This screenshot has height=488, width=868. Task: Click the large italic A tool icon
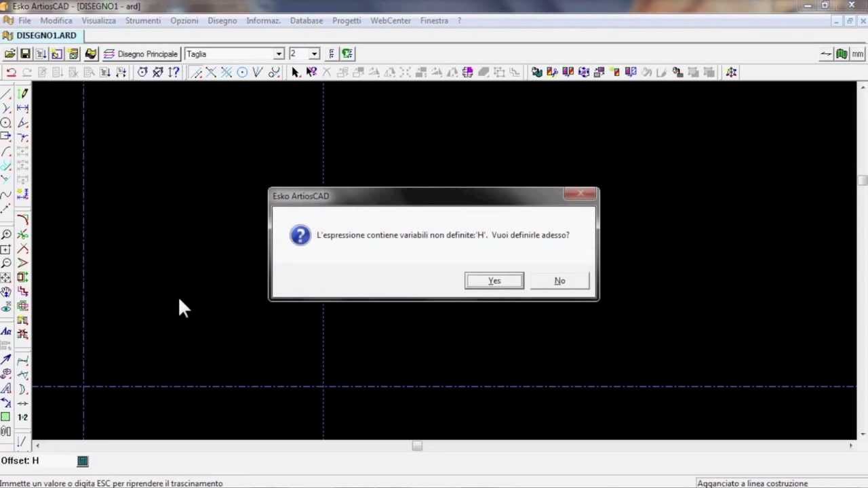tap(6, 389)
